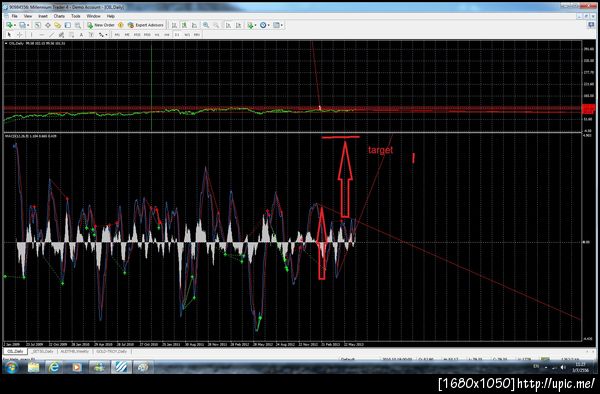Select the standard Cursor tool

[x=9, y=35]
